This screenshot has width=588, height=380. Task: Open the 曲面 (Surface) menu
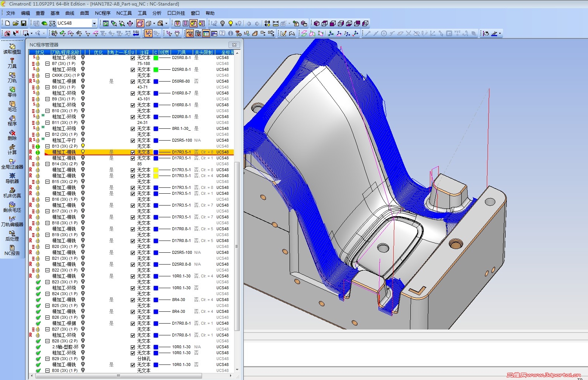tap(85, 13)
